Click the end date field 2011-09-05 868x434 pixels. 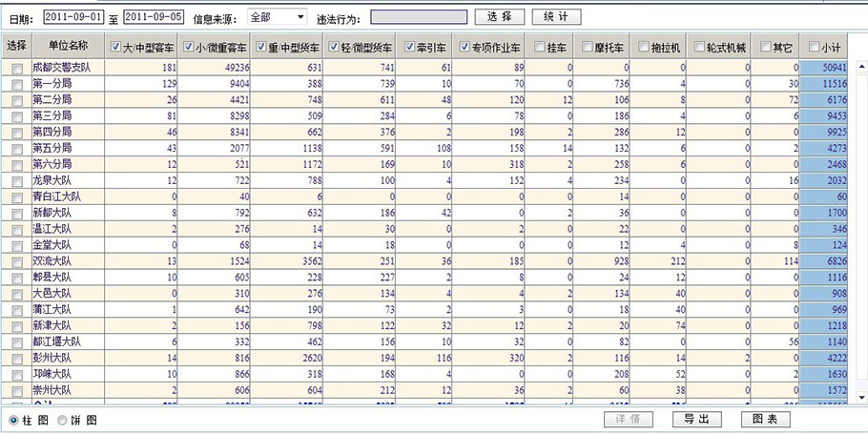pos(154,17)
